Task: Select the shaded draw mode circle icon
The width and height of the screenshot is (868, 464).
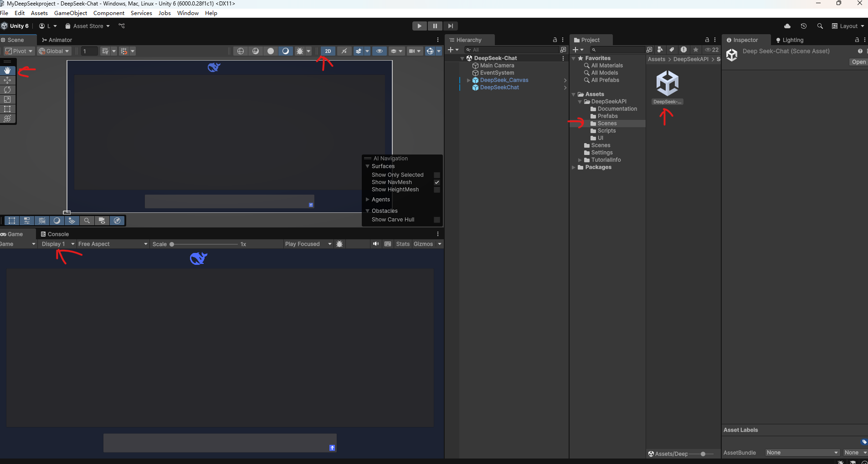Action: coord(271,51)
